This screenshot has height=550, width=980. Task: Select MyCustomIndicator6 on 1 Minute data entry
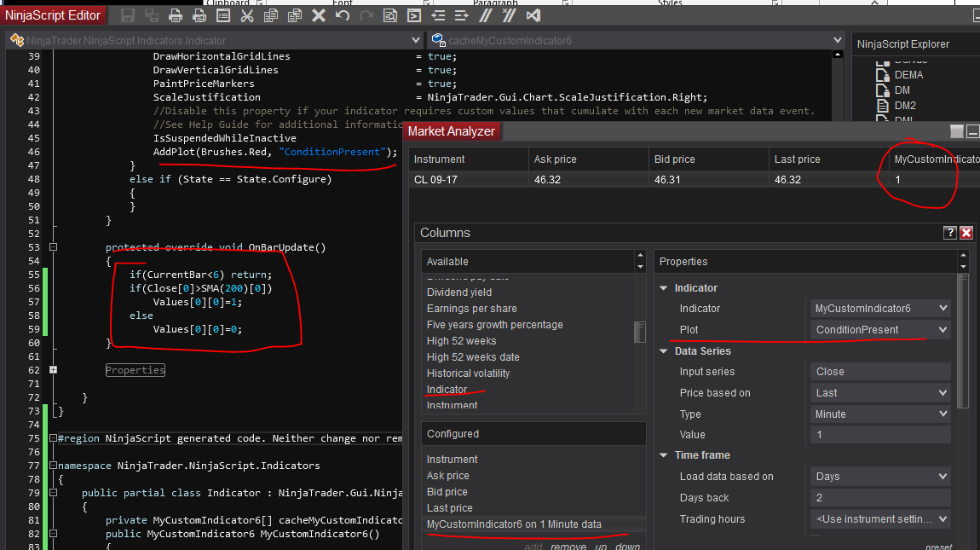click(x=514, y=524)
